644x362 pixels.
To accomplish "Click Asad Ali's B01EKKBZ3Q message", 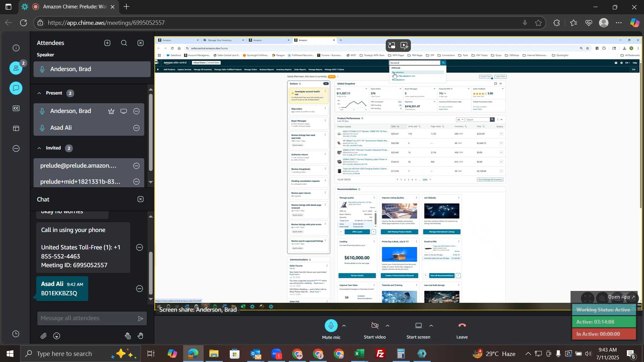I will pyautogui.click(x=62, y=289).
